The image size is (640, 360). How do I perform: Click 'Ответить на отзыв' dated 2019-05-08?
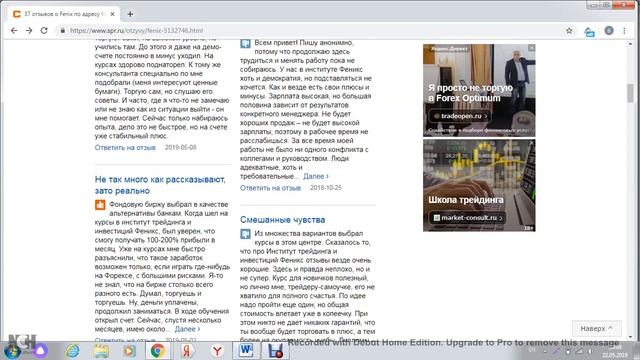(125, 147)
